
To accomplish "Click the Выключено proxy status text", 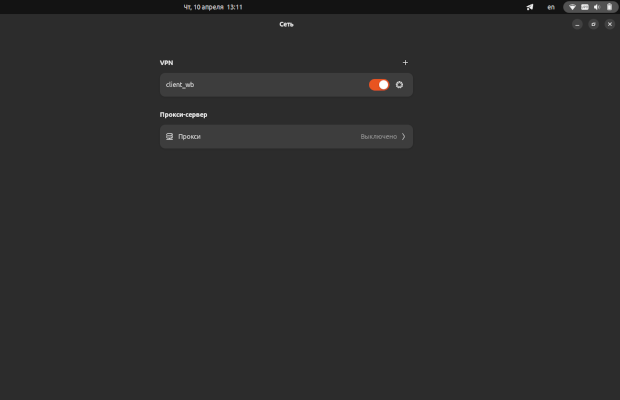I will click(378, 136).
